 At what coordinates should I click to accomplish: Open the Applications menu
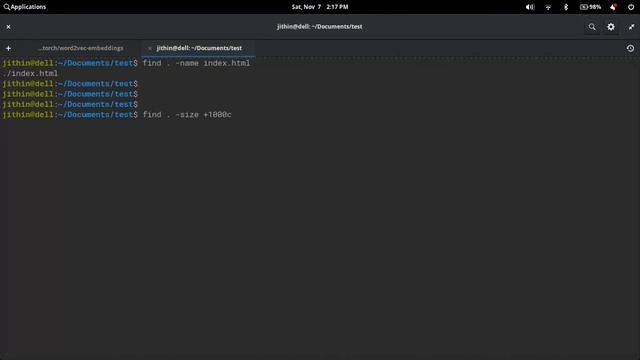click(25, 7)
